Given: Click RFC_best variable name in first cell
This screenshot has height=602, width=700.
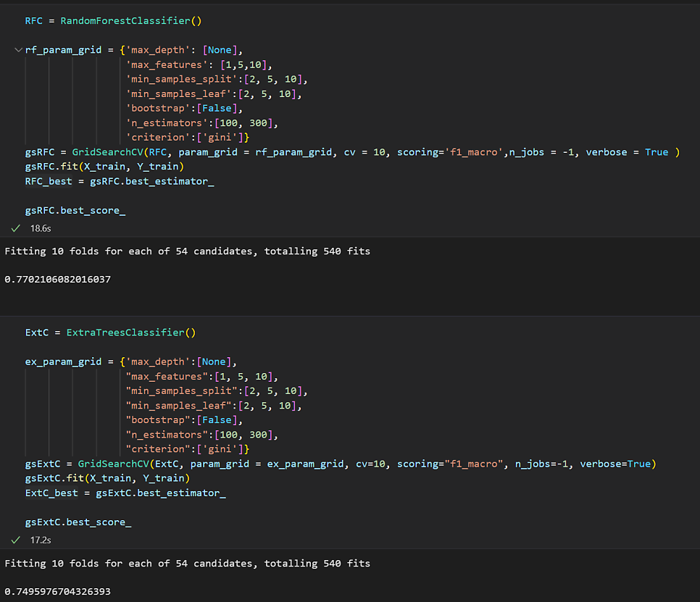Looking at the screenshot, I should 49,182.
